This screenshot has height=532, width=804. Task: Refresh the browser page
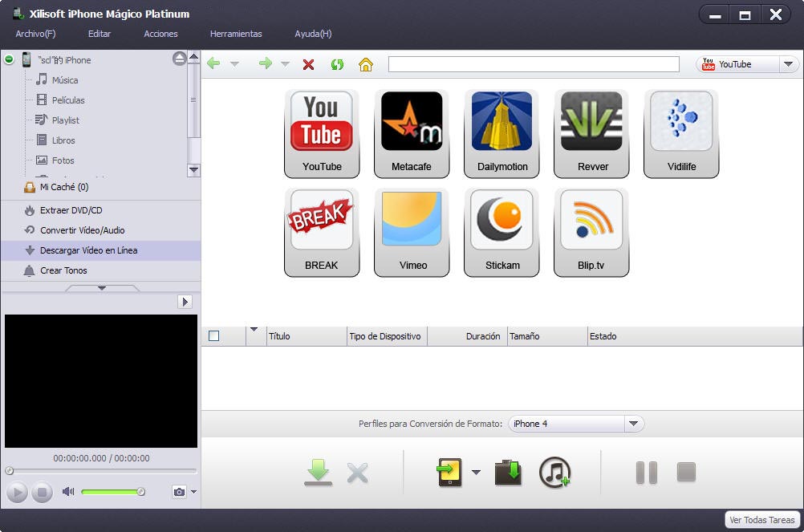tap(337, 64)
